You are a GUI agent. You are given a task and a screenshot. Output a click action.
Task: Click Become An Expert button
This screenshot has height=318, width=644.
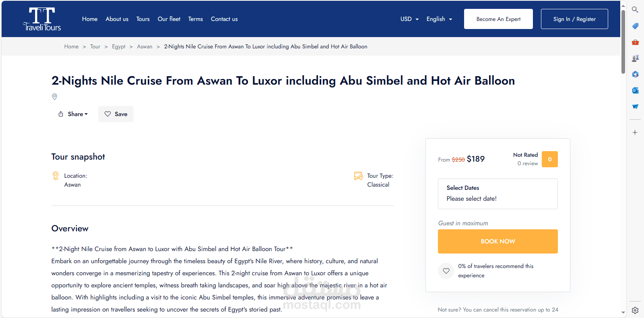pyautogui.click(x=498, y=19)
